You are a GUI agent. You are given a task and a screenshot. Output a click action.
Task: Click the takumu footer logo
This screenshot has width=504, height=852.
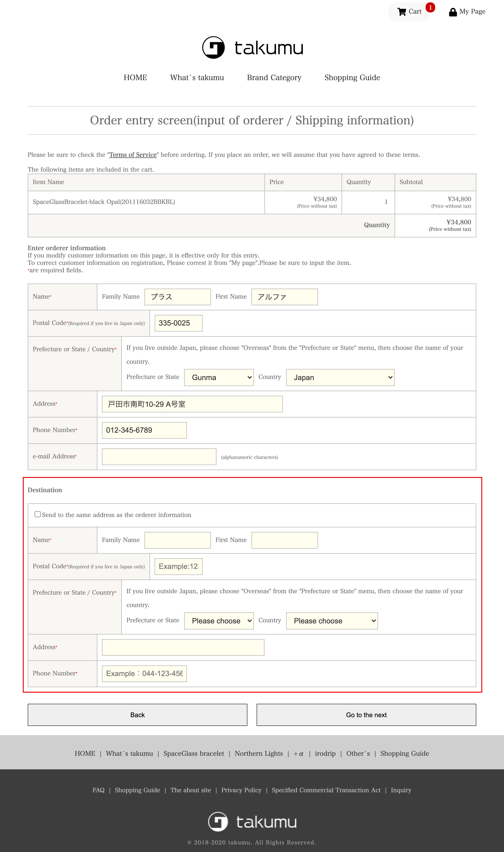(252, 822)
